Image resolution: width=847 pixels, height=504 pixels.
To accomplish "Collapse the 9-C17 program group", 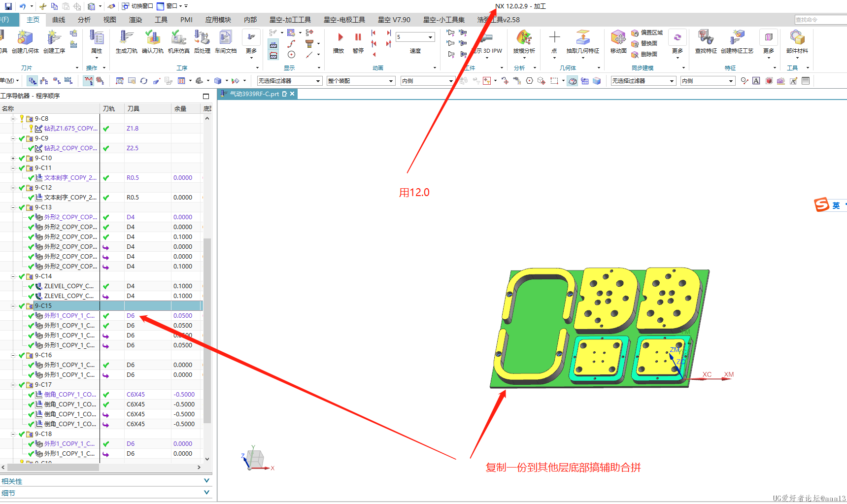I will coord(13,385).
